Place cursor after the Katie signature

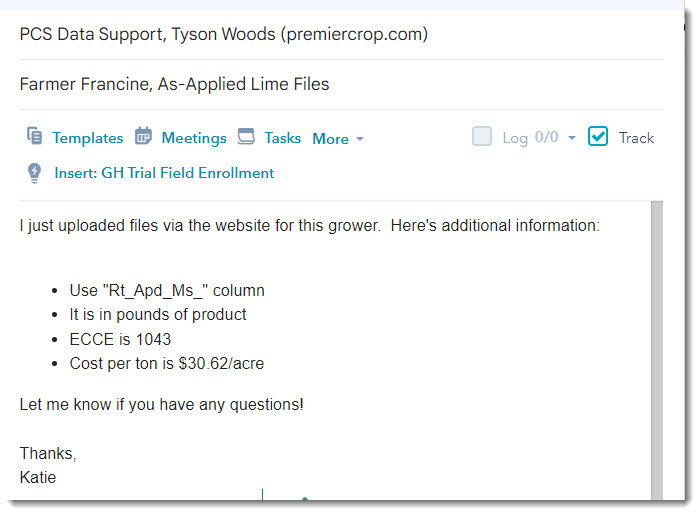pyautogui.click(x=57, y=478)
